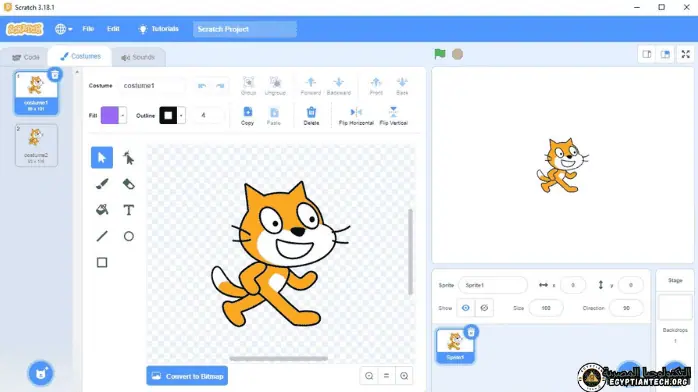Switch to small stage layout
This screenshot has width=698, height=392.
647,54
